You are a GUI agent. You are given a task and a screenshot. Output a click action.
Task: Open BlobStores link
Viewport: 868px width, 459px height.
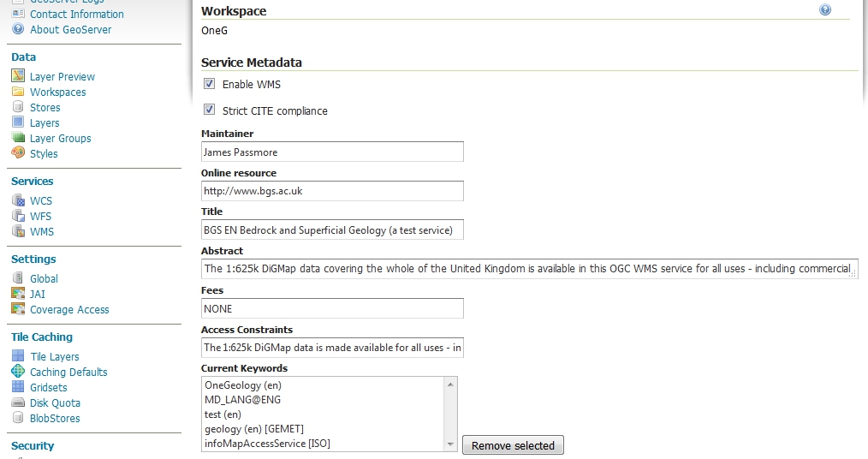point(55,418)
